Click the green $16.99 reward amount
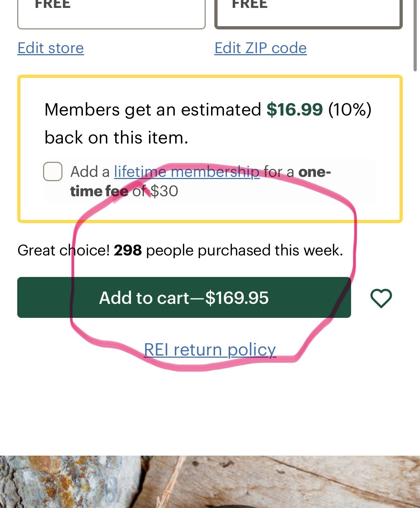 pos(295,109)
